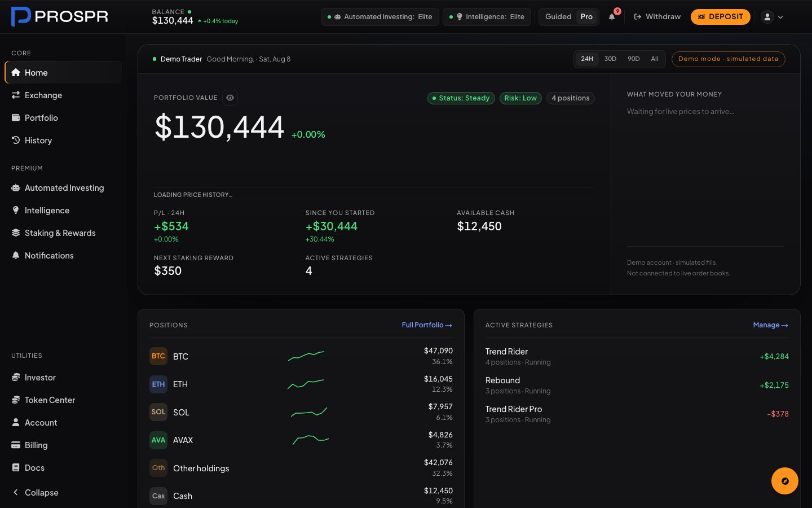Click the 4 positions badge

point(571,98)
